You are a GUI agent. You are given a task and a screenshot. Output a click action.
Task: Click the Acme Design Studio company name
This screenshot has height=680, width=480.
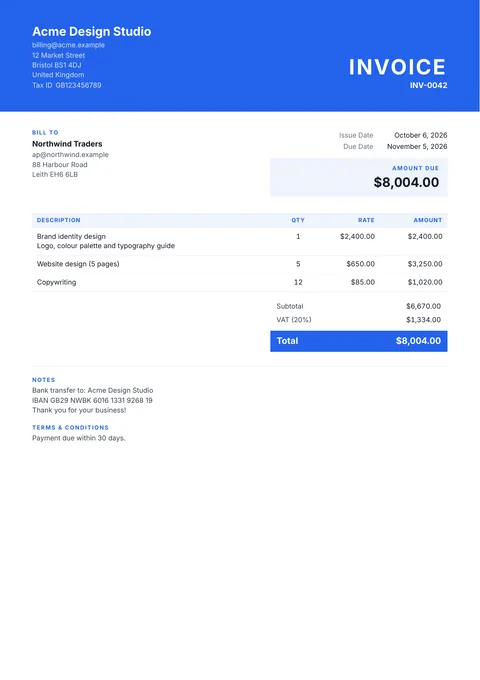(x=91, y=31)
